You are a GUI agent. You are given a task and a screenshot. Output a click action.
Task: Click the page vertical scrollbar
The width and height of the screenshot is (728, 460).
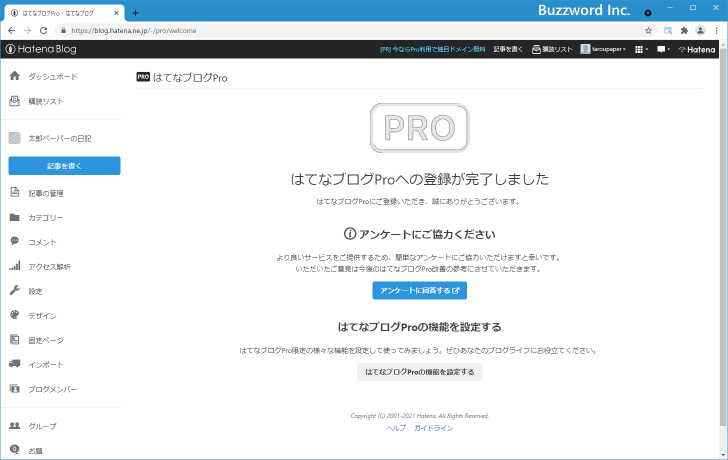723,237
